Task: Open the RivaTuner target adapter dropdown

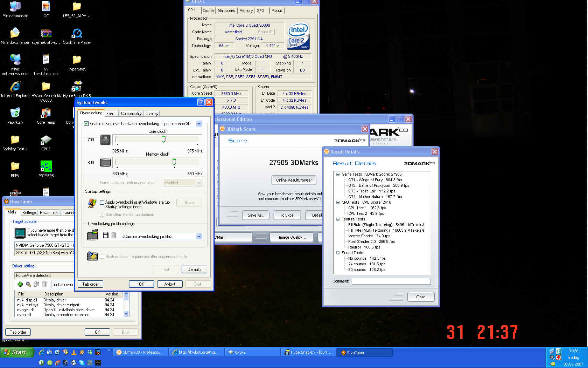Action: click(x=44, y=245)
